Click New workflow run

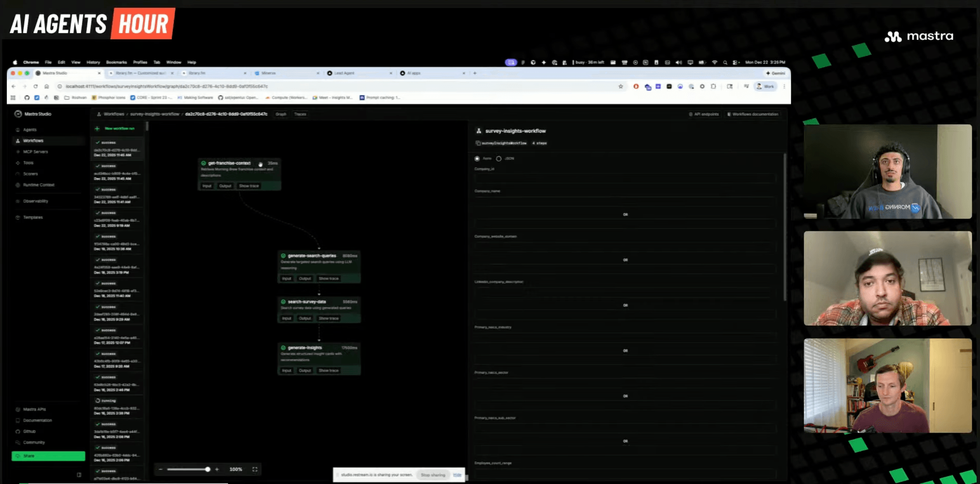[115, 128]
